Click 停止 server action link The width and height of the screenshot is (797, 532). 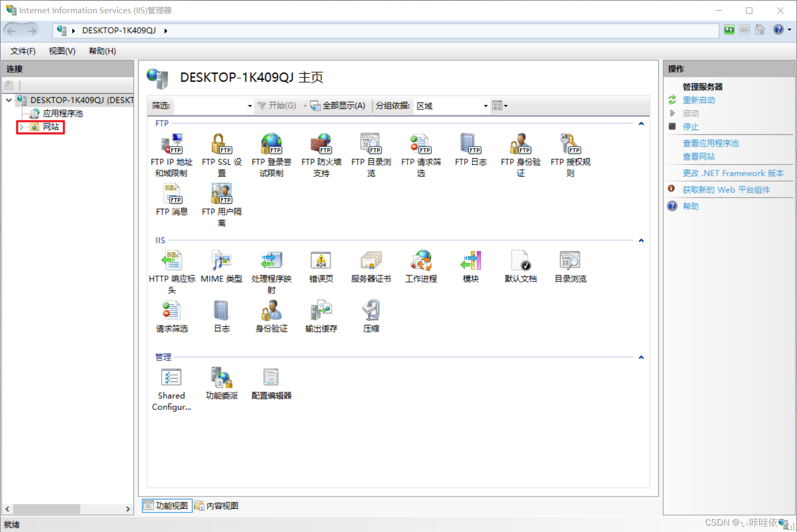click(x=691, y=127)
